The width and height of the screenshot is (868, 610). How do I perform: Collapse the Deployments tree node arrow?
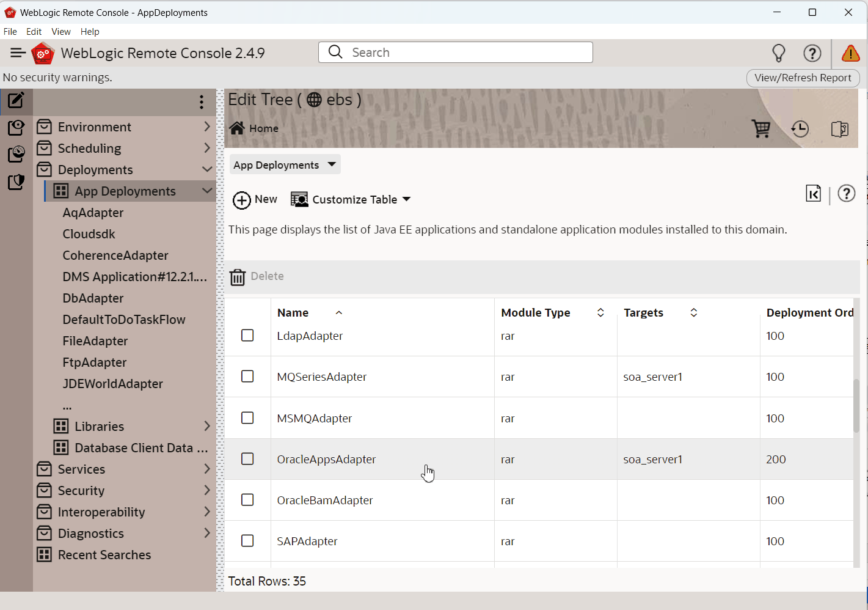click(x=207, y=169)
